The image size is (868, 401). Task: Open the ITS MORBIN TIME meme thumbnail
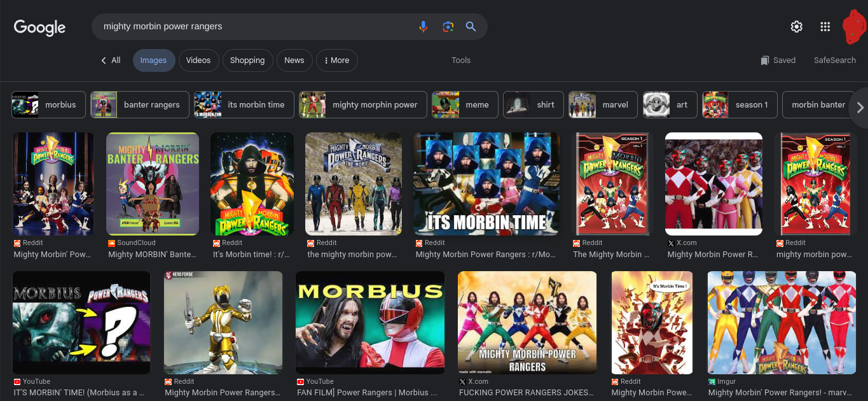coord(487,184)
